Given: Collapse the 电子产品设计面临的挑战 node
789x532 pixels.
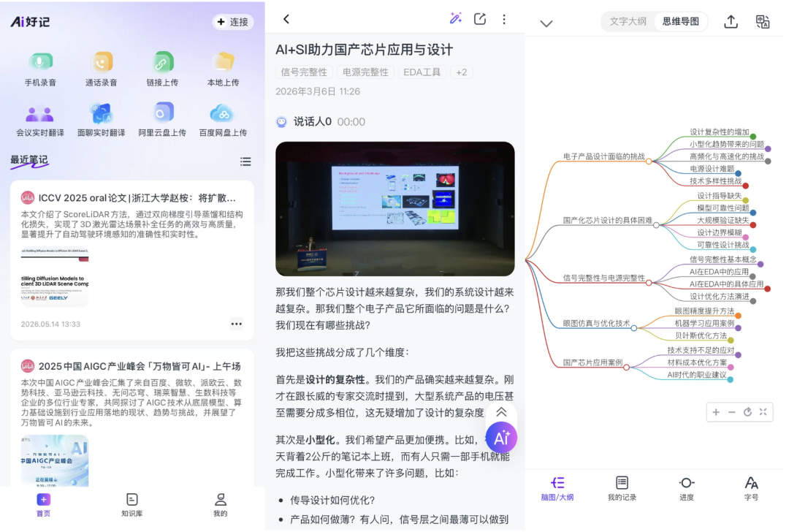Looking at the screenshot, I should (x=649, y=161).
